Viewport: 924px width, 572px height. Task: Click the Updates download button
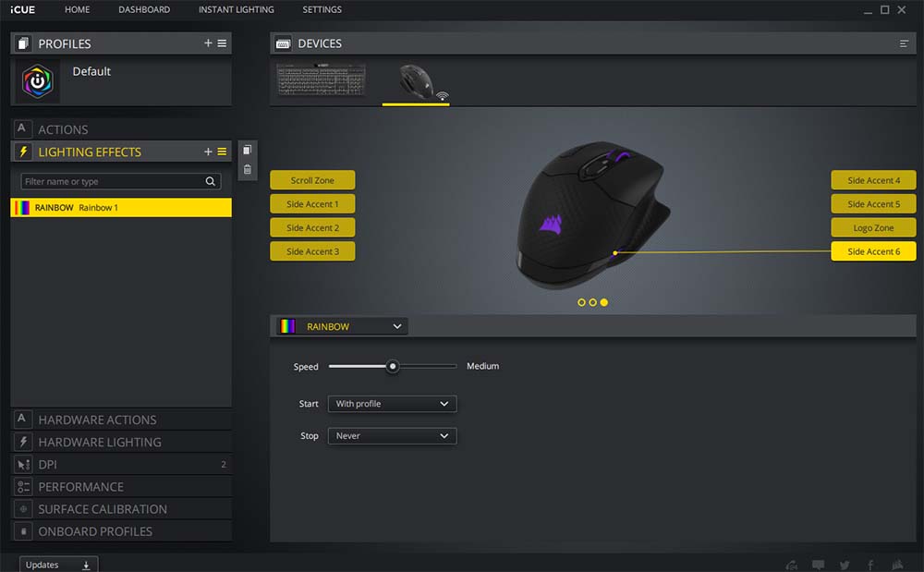point(58,565)
